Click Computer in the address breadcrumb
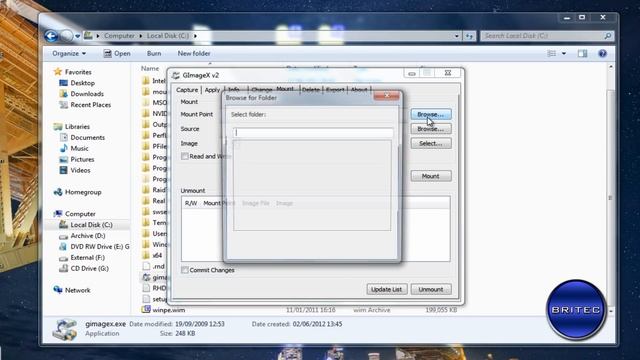This screenshot has width=640, height=360. (x=119, y=36)
